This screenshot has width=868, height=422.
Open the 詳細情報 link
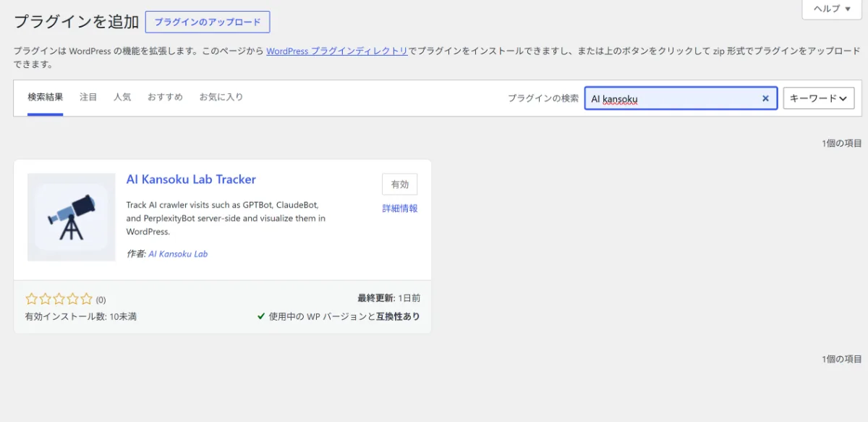[x=400, y=208]
